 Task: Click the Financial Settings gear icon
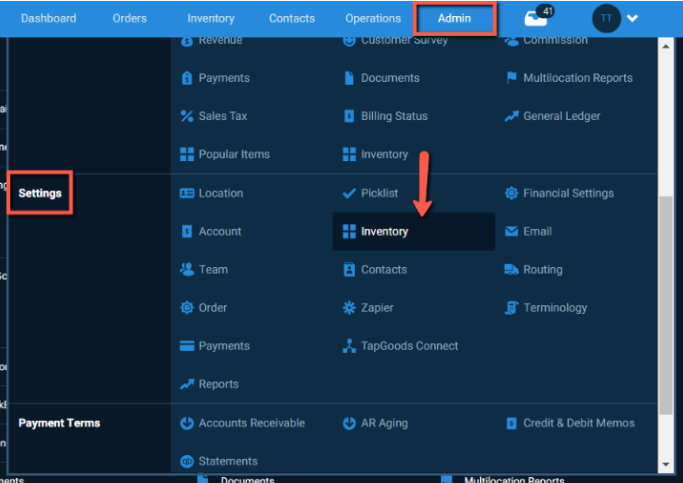tap(511, 193)
